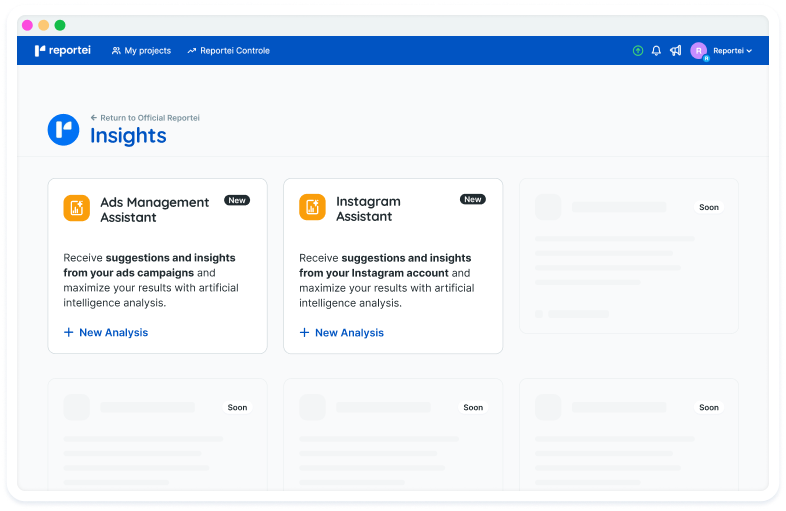
Task: Click the Insights page heading
Action: pyautogui.click(x=128, y=136)
